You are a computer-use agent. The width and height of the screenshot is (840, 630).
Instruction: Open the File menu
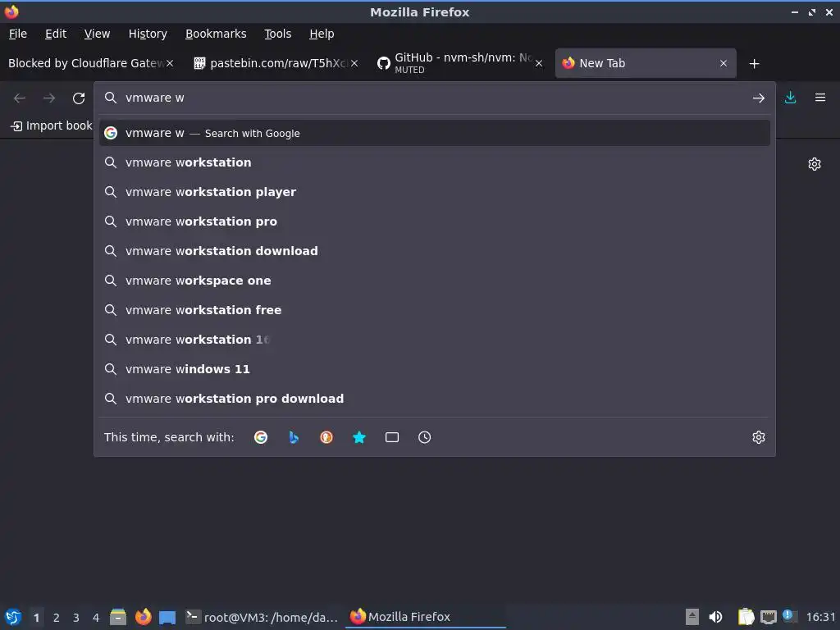pyautogui.click(x=18, y=34)
